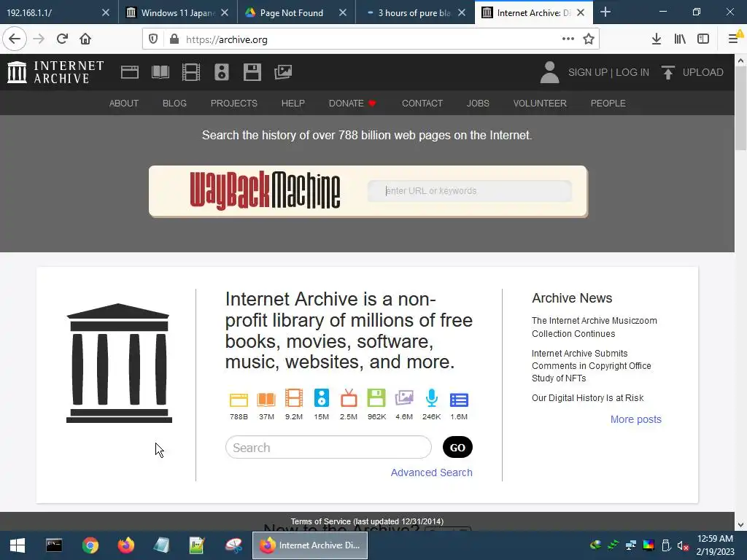Image resolution: width=747 pixels, height=560 pixels.
Task: Open the More posts link
Action: [636, 419]
